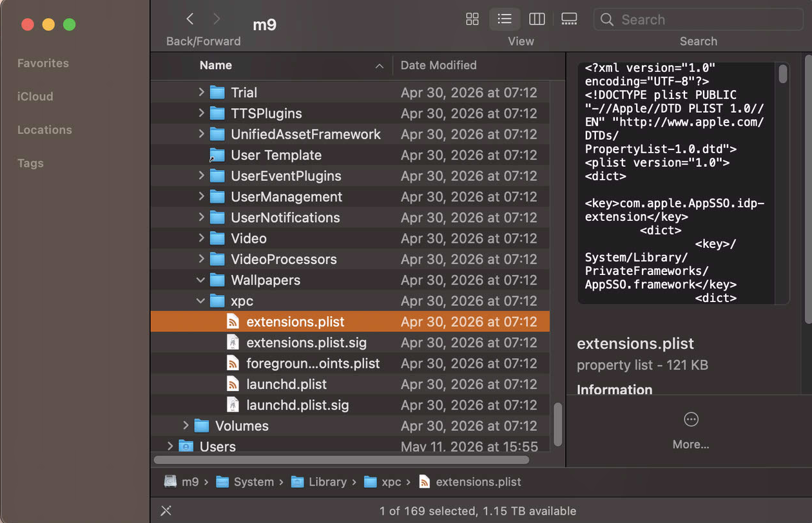Expand the Volumes folder

[x=186, y=426]
